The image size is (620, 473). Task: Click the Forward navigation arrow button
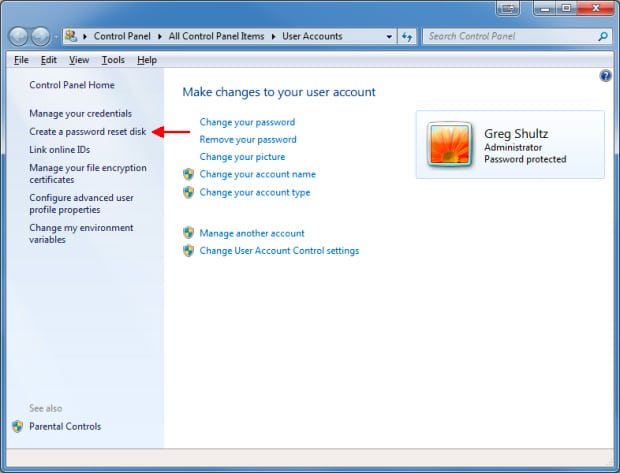41,36
